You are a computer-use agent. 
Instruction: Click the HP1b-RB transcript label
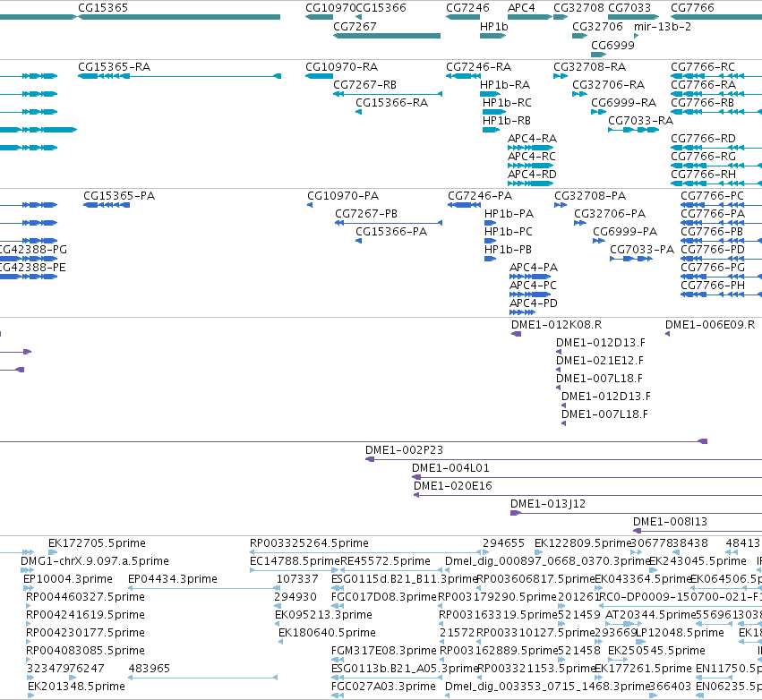[507, 121]
